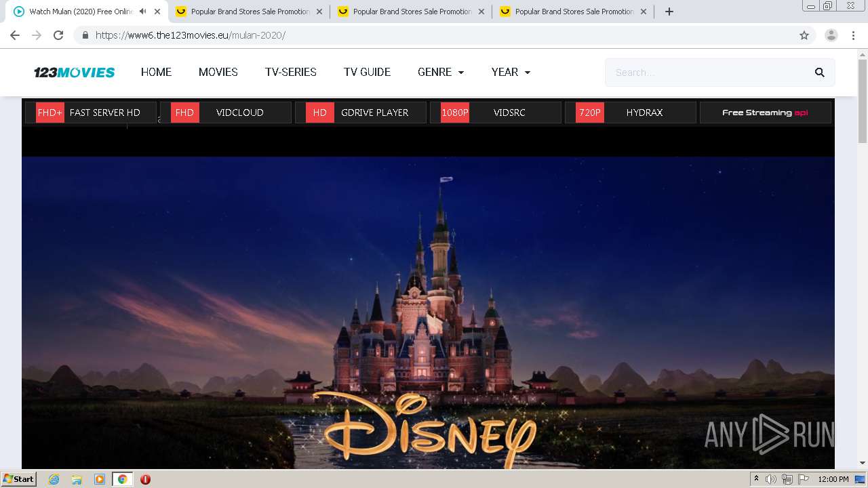The width and height of the screenshot is (868, 488).
Task: Go back with the browser back arrow
Action: (x=15, y=35)
